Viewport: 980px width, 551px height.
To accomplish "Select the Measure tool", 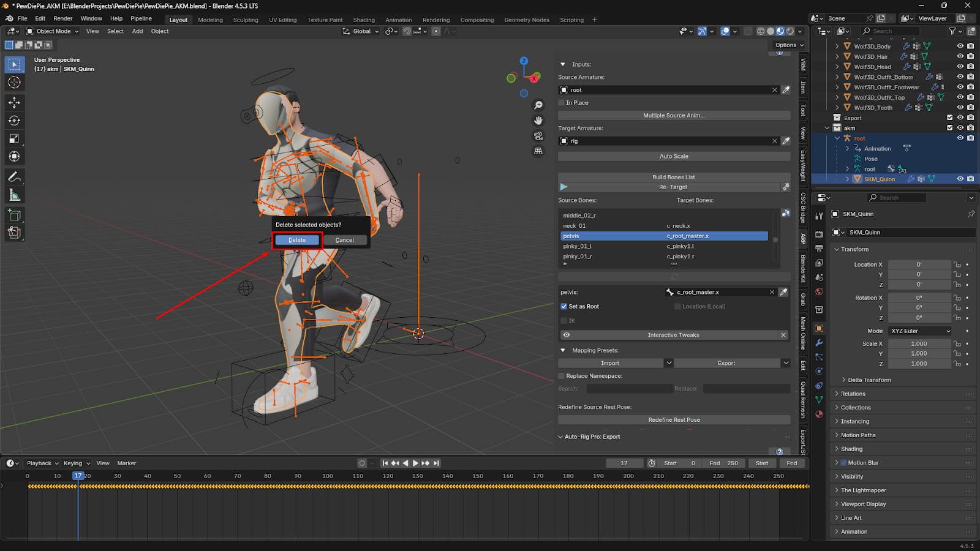I will pyautogui.click(x=14, y=195).
